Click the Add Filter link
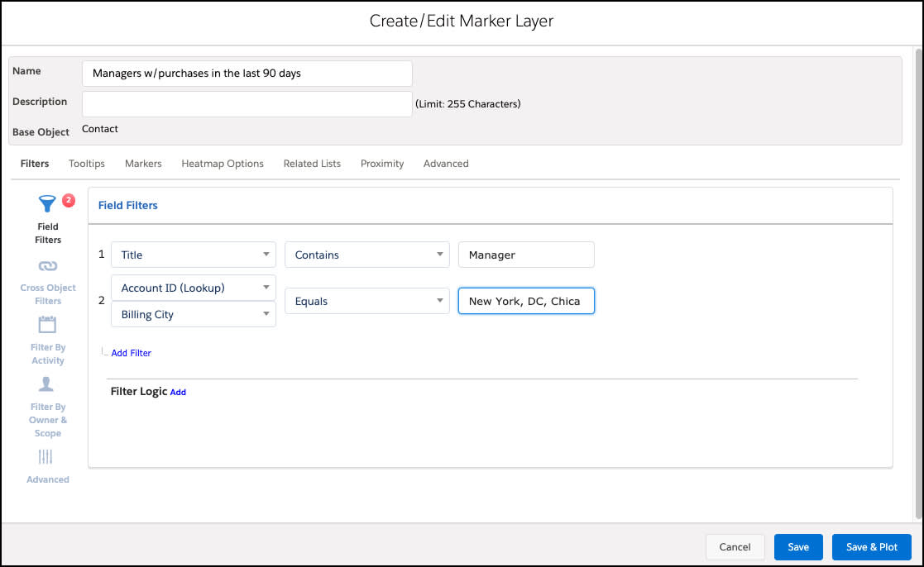 pos(131,353)
